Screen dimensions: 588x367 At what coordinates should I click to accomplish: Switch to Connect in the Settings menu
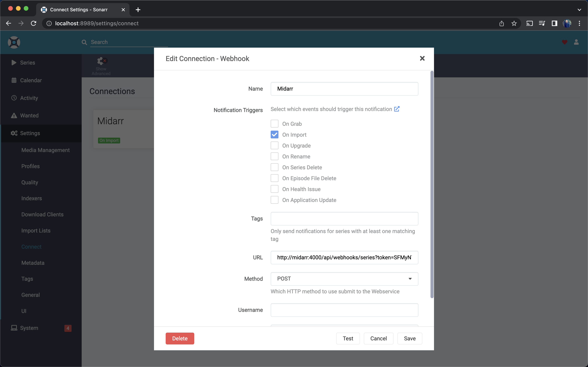31,247
